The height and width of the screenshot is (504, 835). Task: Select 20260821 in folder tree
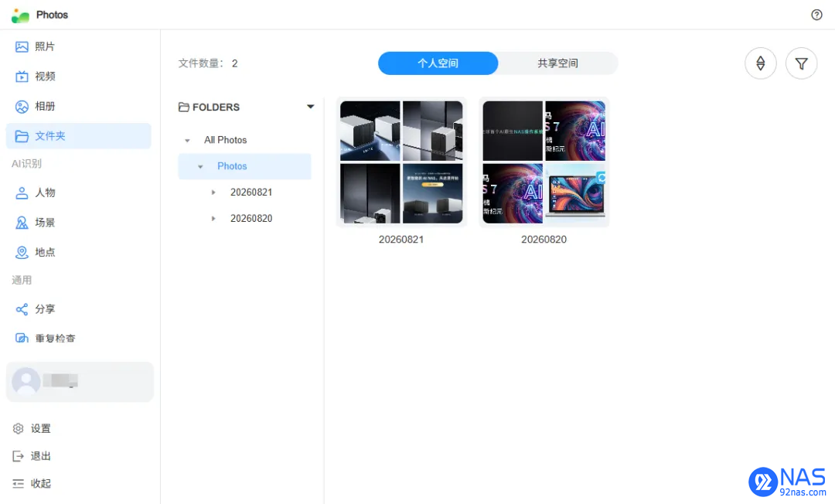[250, 192]
